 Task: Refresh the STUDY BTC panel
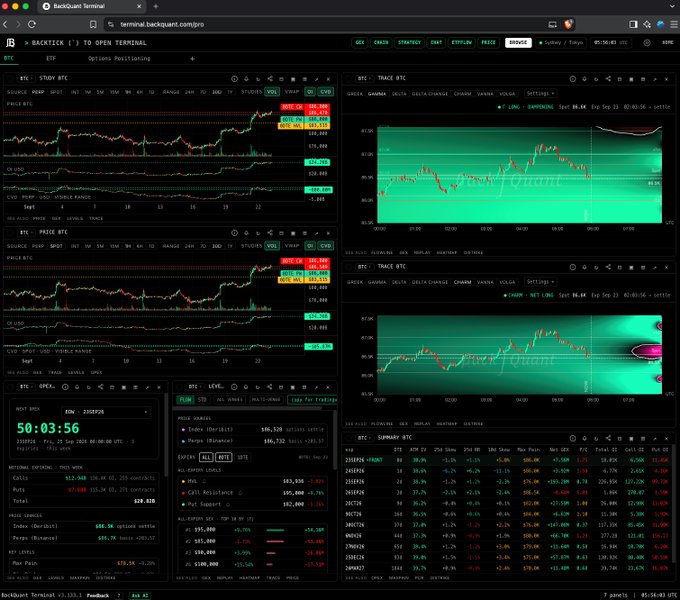pos(258,79)
